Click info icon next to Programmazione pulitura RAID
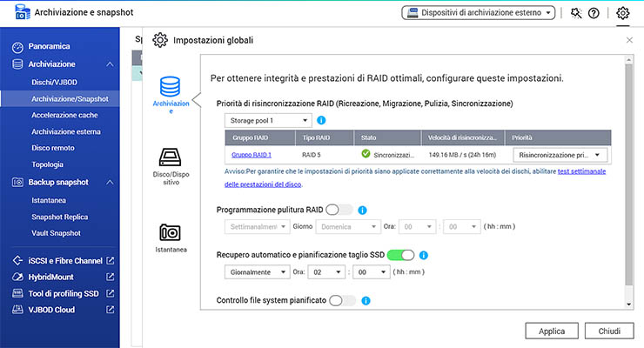 pyautogui.click(x=363, y=210)
